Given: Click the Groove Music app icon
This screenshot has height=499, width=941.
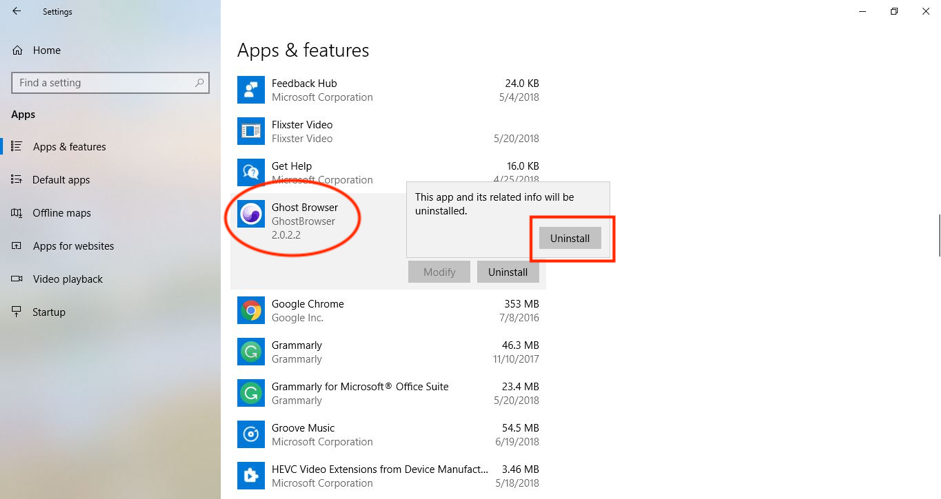Looking at the screenshot, I should [251, 435].
